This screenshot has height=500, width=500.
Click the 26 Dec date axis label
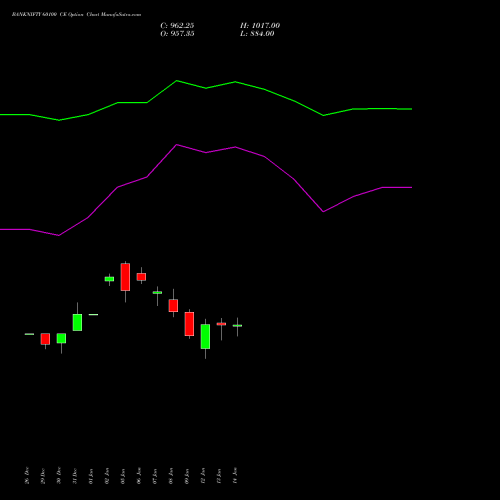click(27, 476)
